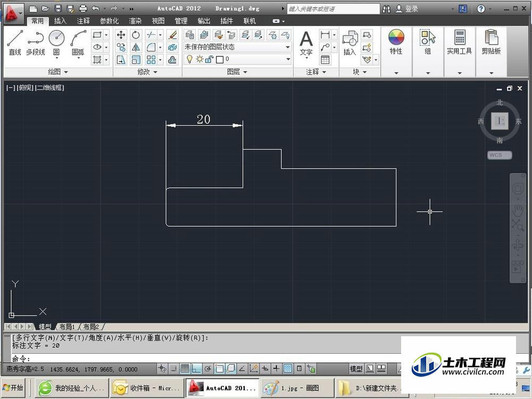Viewport: 532px width, 399px height.
Task: Click the Stretch tool icon
Action: 121,60
